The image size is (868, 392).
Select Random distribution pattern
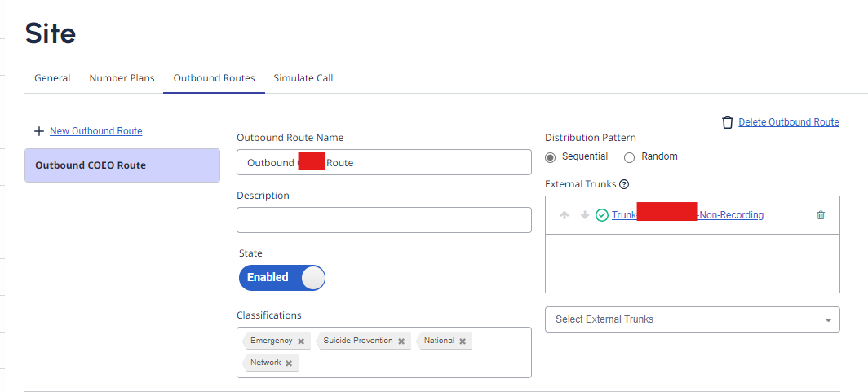(630, 157)
